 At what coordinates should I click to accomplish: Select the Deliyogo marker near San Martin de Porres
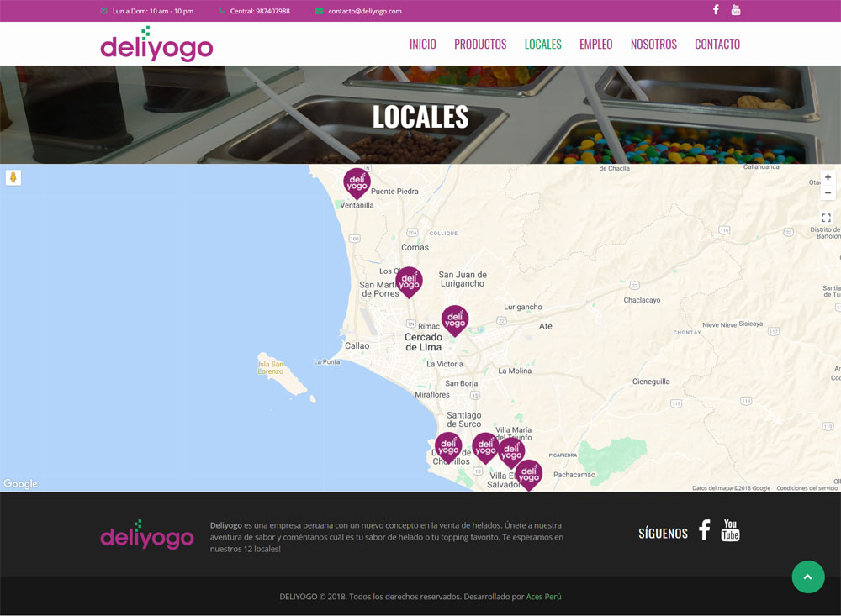(x=409, y=282)
